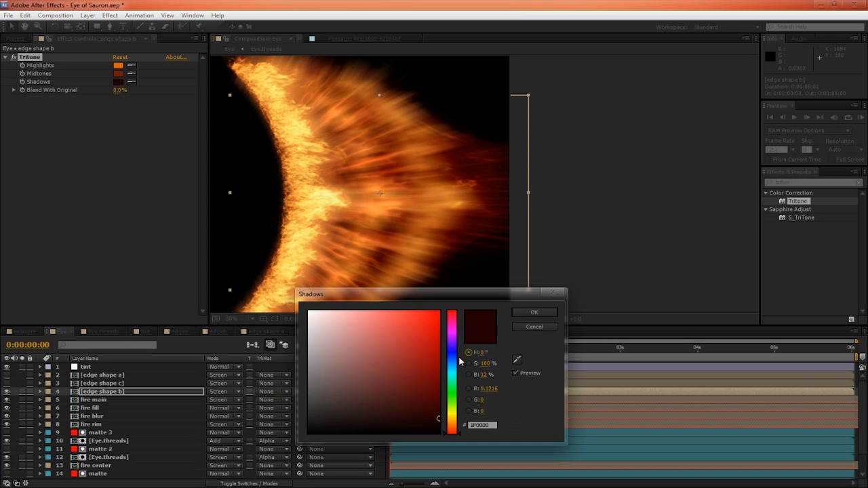Open the Midtones color swatch
The image size is (868, 488).
pyautogui.click(x=118, y=73)
